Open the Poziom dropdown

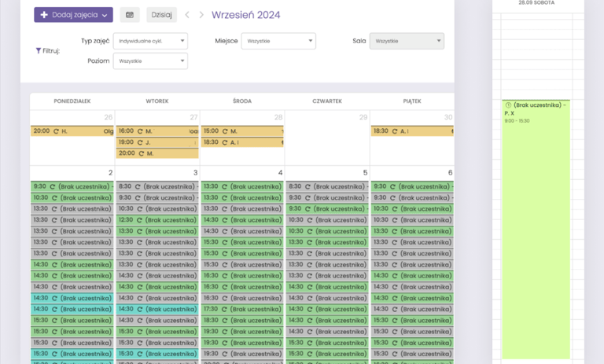[x=150, y=61]
